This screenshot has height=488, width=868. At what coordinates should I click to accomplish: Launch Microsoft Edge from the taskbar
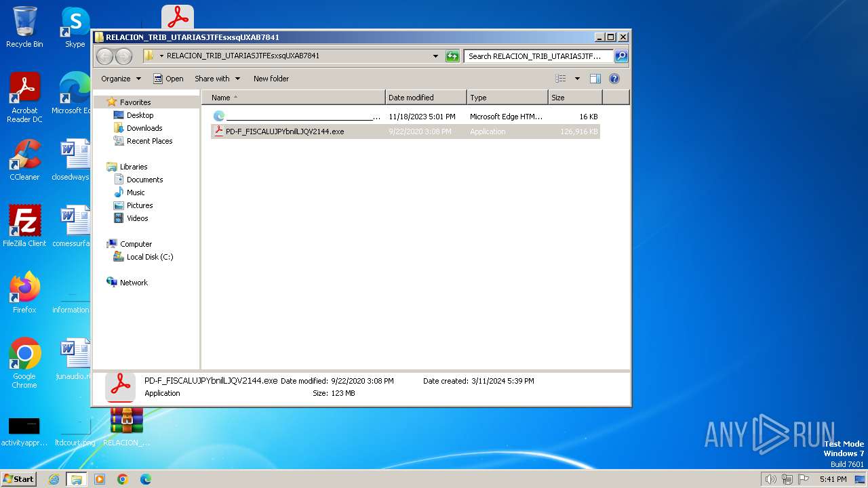(146, 479)
